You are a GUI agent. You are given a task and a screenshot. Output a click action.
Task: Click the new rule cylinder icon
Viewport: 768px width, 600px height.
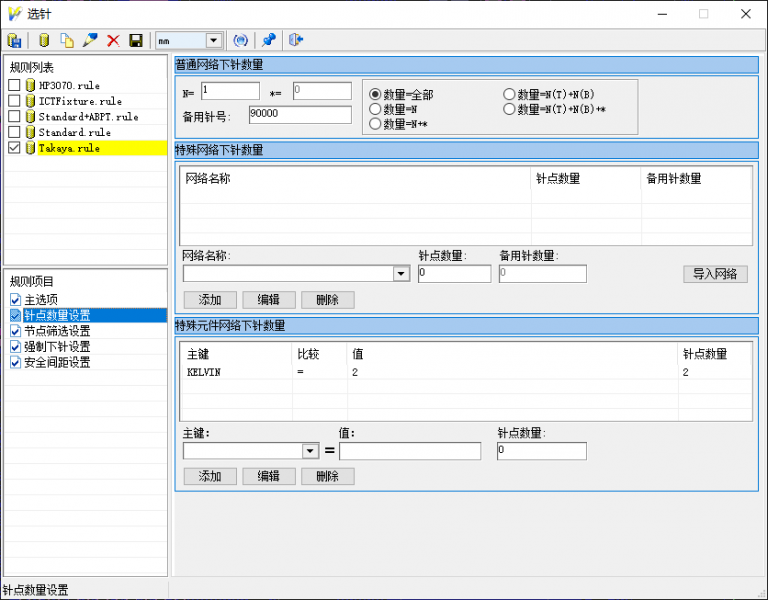(44, 40)
